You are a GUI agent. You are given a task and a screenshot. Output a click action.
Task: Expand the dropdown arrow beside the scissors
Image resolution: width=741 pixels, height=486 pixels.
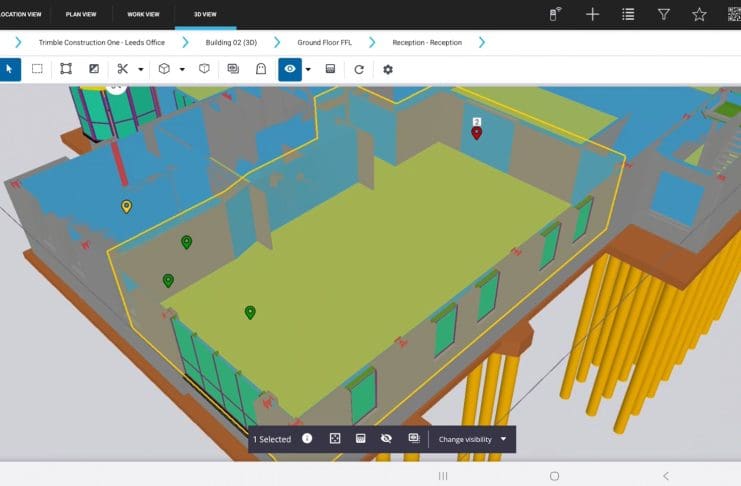(141, 69)
